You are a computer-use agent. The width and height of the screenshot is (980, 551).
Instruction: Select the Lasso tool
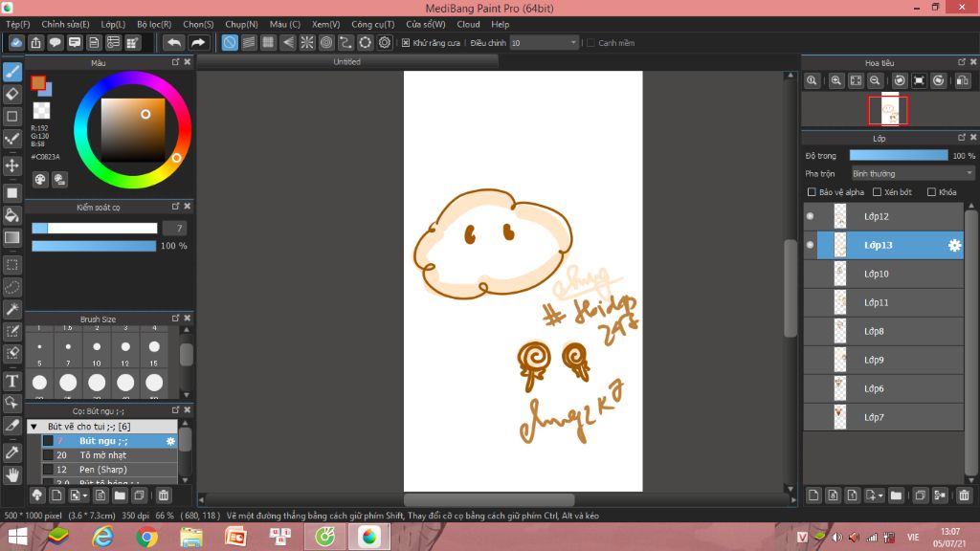click(x=11, y=287)
